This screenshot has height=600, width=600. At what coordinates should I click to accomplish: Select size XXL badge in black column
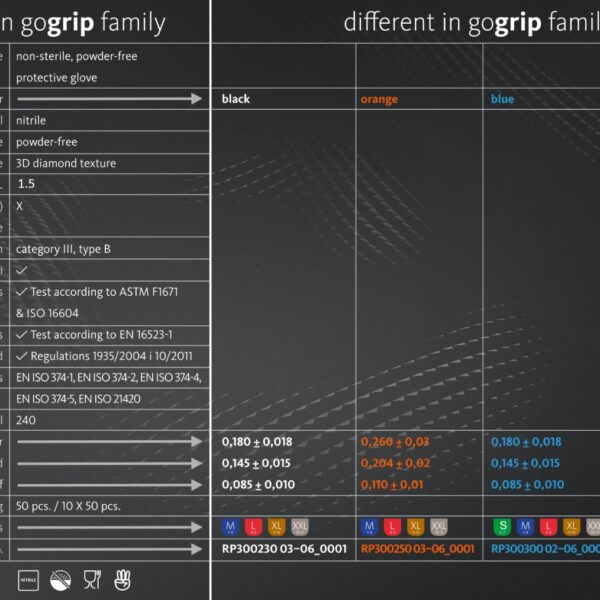tap(300, 527)
